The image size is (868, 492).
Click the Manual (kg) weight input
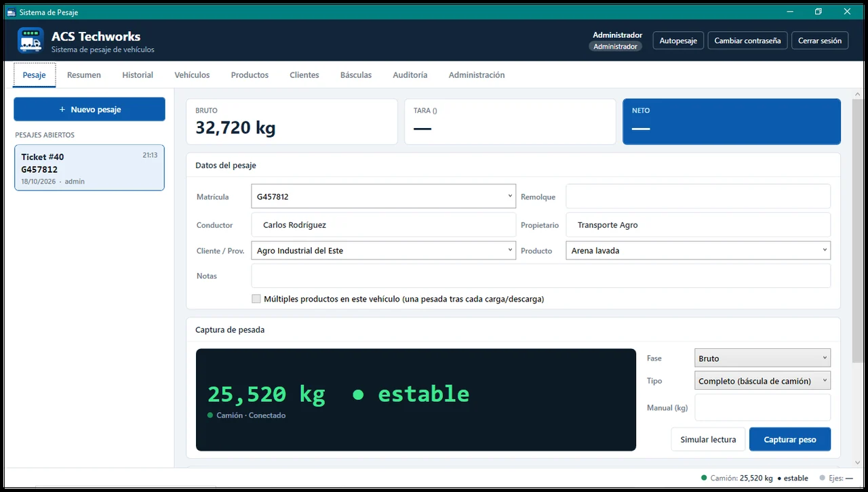point(762,408)
